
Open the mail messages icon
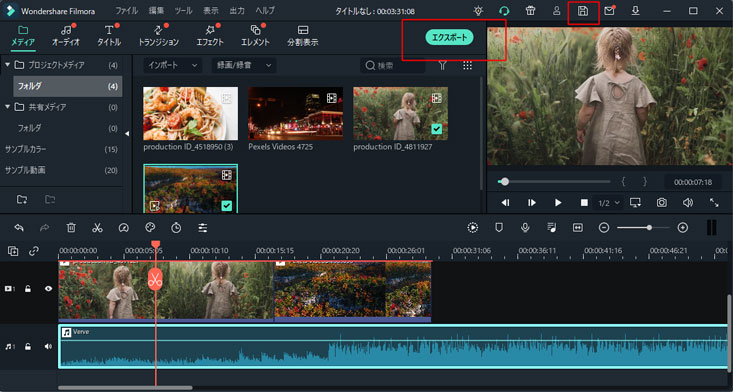pos(609,11)
